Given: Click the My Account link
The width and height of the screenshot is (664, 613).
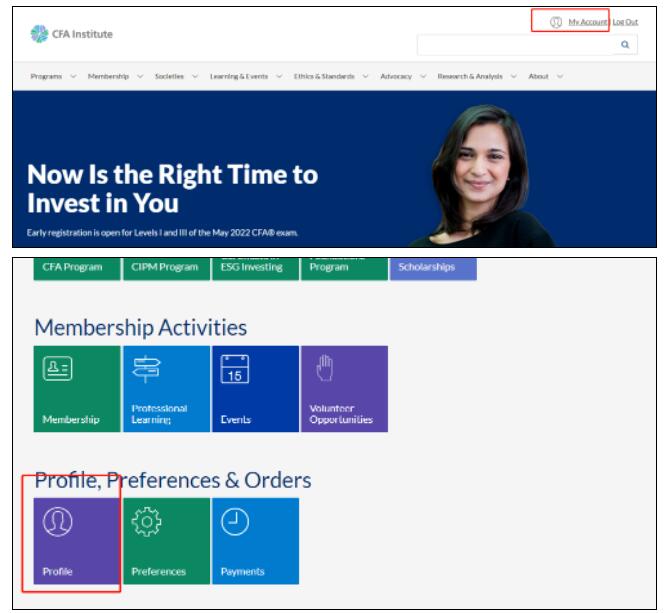Looking at the screenshot, I should pyautogui.click(x=588, y=22).
